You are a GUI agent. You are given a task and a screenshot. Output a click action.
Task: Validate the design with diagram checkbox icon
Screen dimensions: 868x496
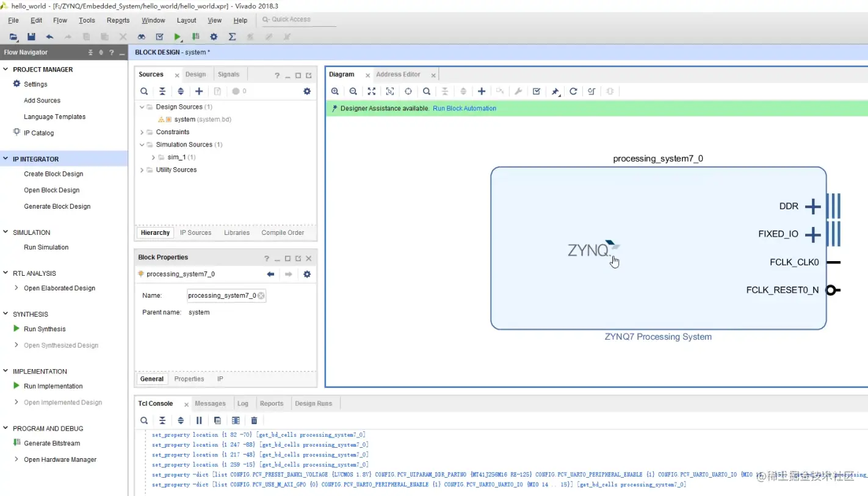[537, 92]
